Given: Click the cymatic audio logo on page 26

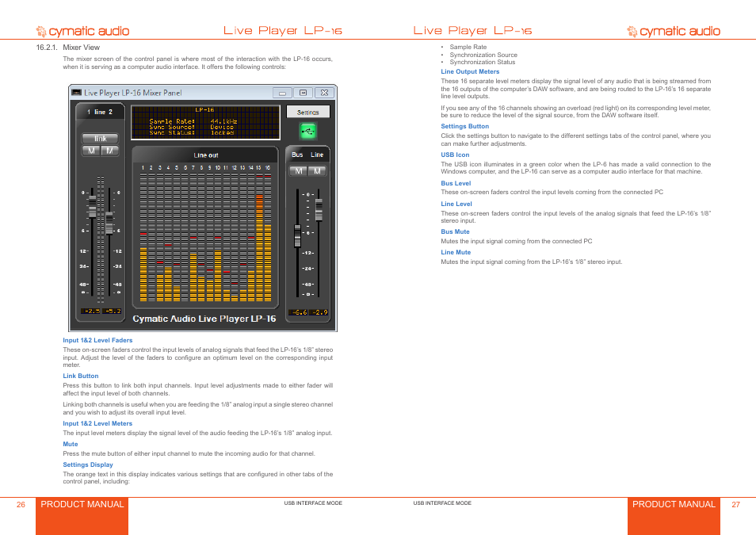Looking at the screenshot, I should pos(82,32).
